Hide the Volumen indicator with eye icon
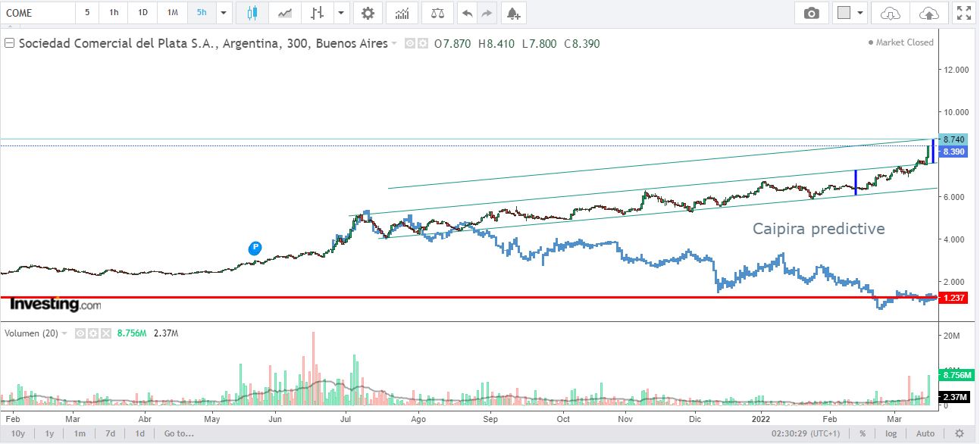The height and width of the screenshot is (444, 980). pos(80,333)
